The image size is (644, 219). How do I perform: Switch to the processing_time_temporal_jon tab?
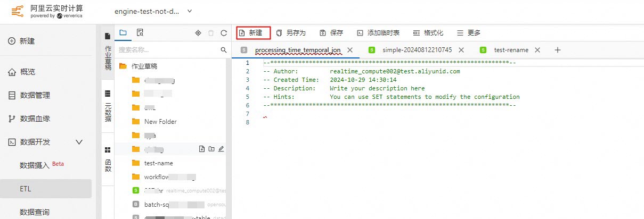coord(297,50)
